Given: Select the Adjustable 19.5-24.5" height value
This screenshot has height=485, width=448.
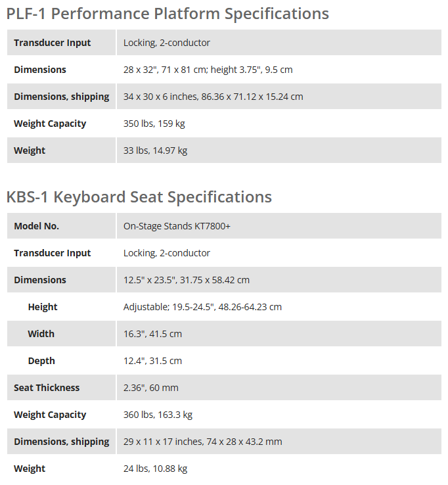Looking at the screenshot, I should coord(202,307).
